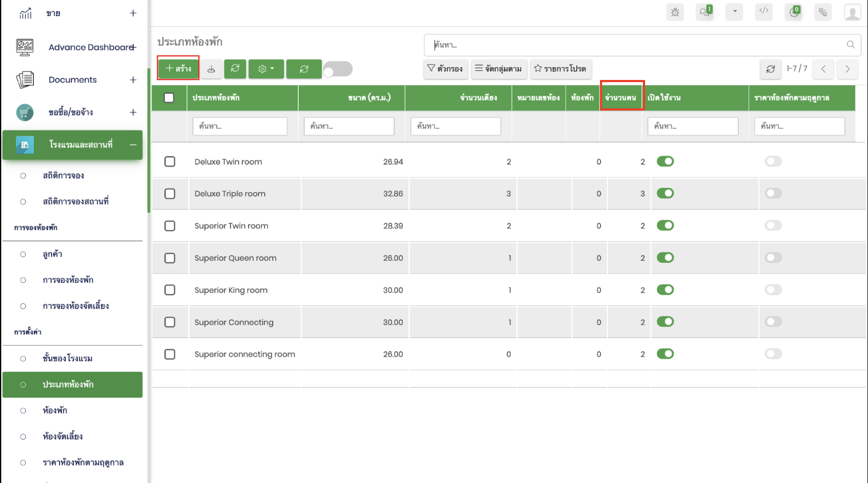Expand the Documents sidebar menu
This screenshot has width=868, height=483.
[x=133, y=80]
